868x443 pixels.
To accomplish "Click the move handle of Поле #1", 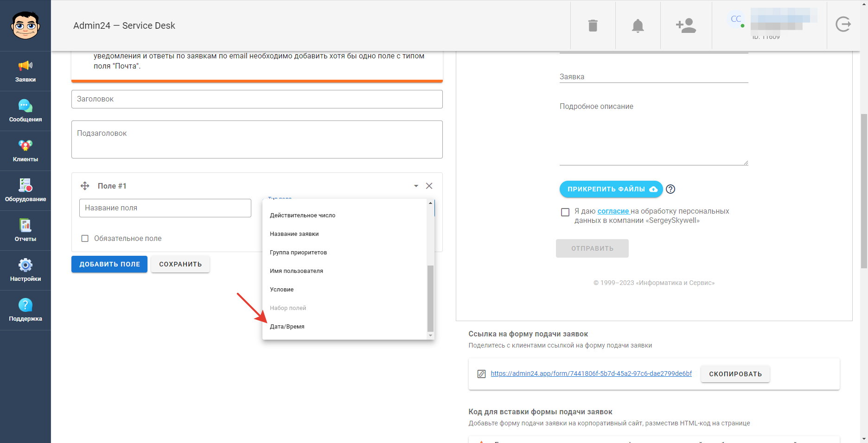I will click(x=85, y=186).
